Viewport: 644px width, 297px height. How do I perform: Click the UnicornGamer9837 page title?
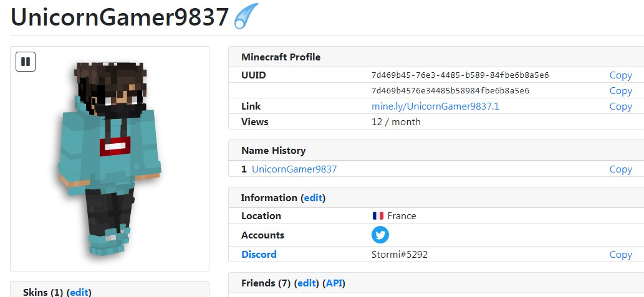coord(119,17)
